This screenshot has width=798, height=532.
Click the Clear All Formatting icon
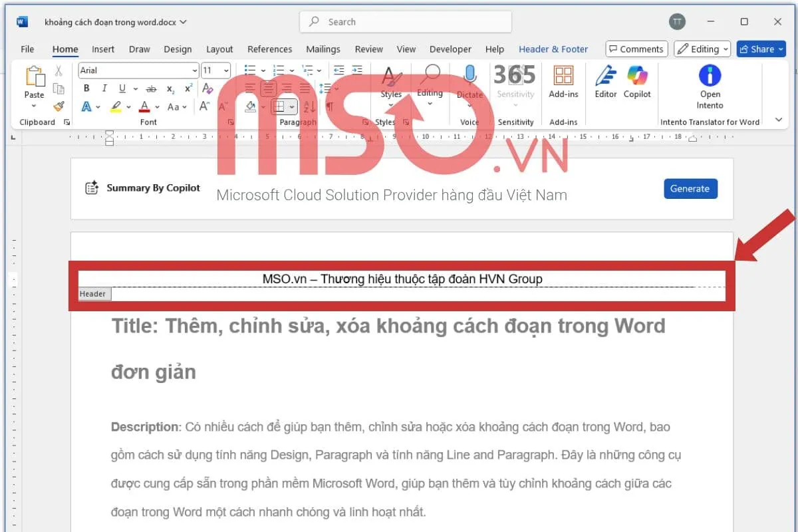point(207,88)
